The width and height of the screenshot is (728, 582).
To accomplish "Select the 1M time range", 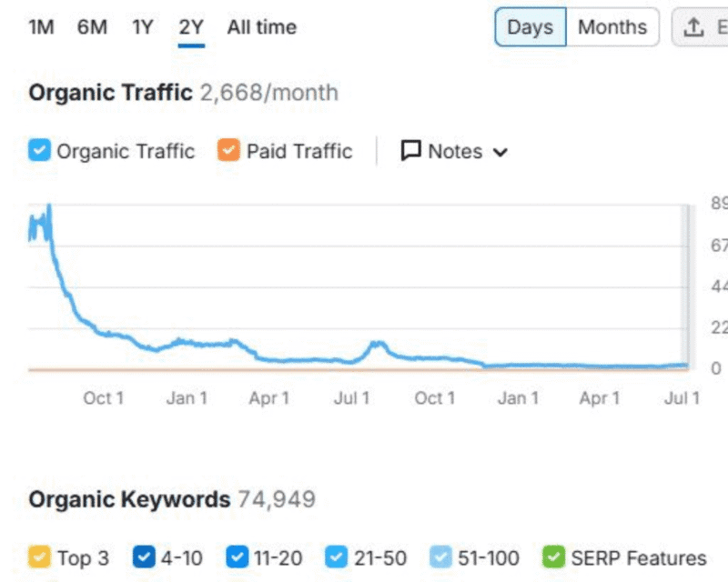I will point(41,27).
